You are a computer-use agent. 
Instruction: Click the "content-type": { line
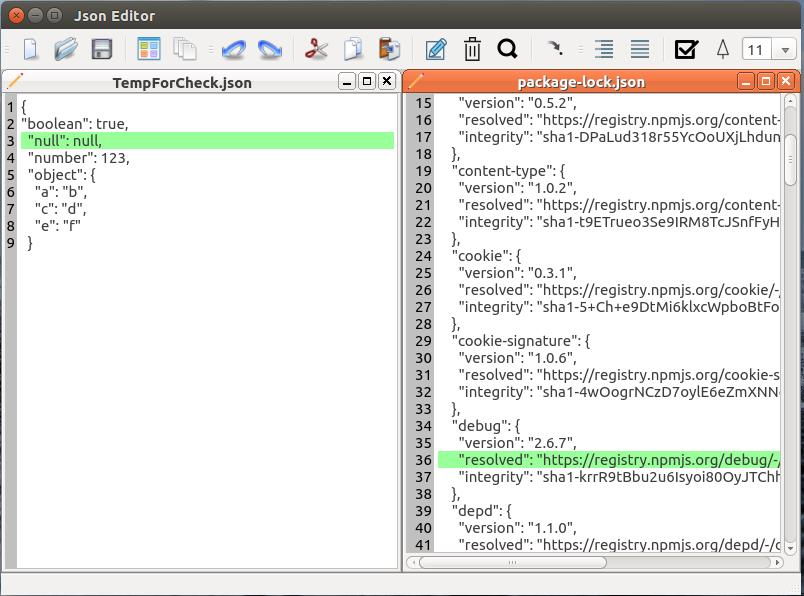pyautogui.click(x=508, y=171)
